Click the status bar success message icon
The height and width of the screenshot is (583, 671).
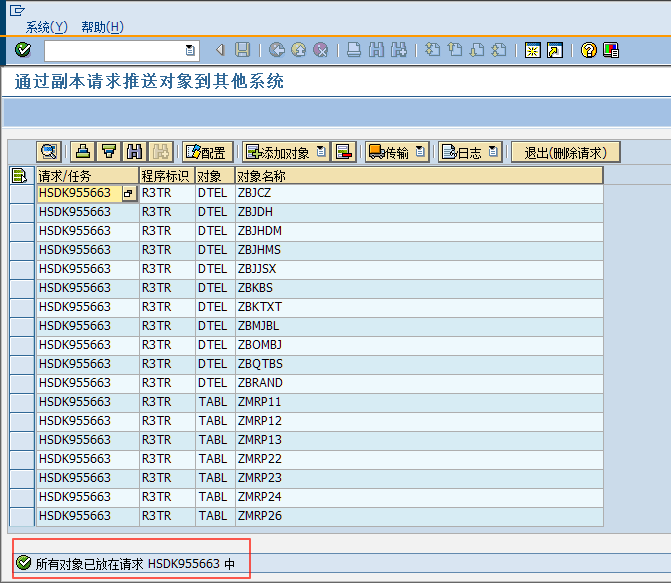tap(24, 563)
